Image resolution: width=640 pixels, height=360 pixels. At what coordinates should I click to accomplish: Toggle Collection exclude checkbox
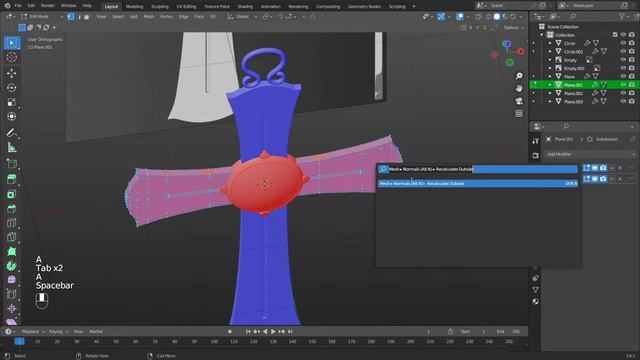click(615, 35)
